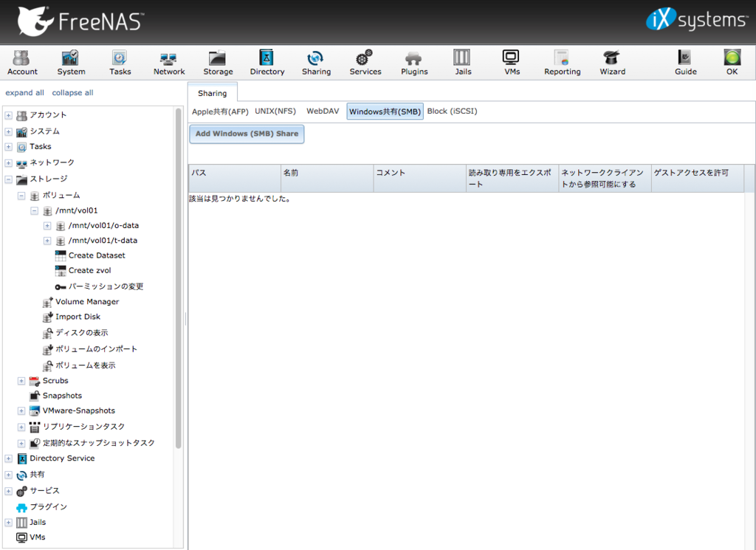Collapse the /mnt/vol01 tree node
756x550 pixels.
pos(34,210)
